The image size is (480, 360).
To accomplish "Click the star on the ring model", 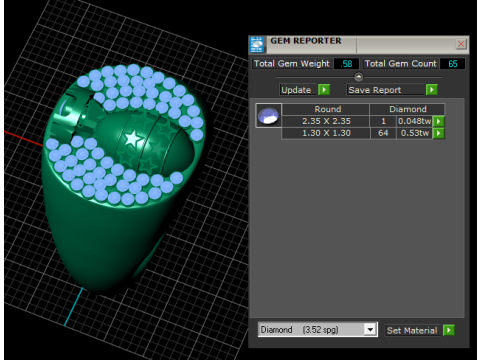I will [x=133, y=139].
